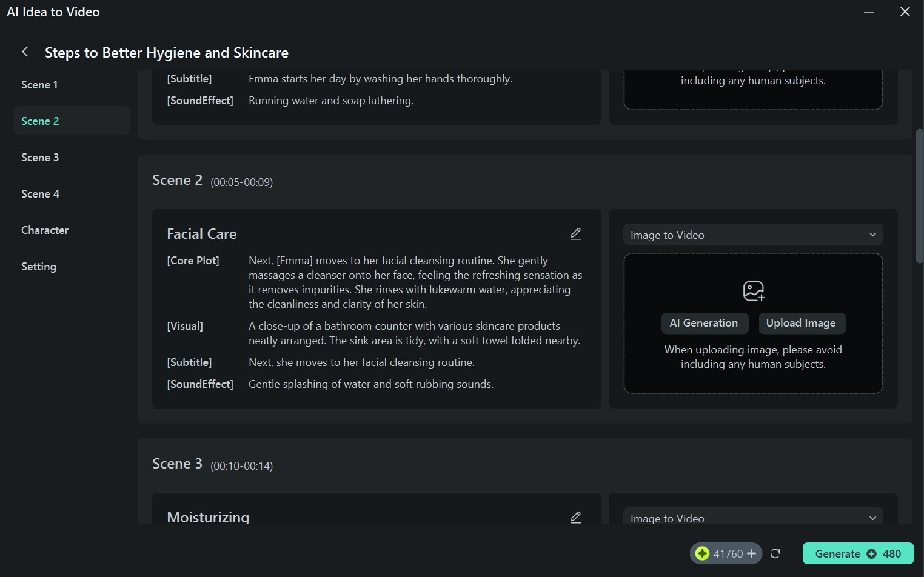Close the AI Idea to Video window
The image size is (924, 577).
tap(905, 12)
